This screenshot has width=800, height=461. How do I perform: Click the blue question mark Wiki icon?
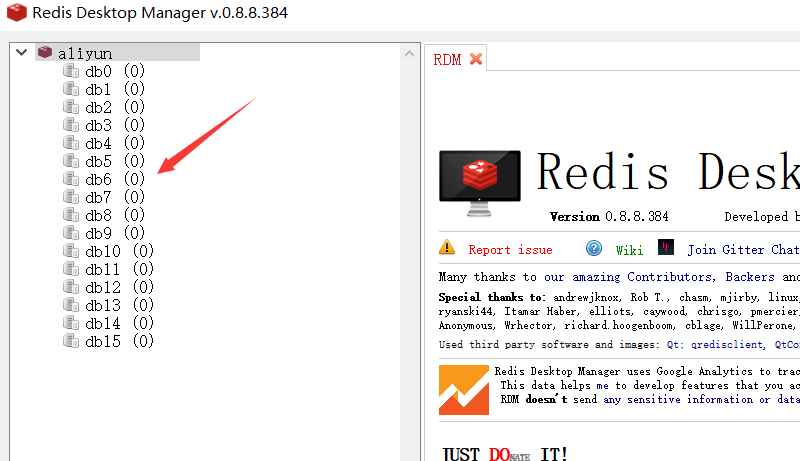[594, 248]
